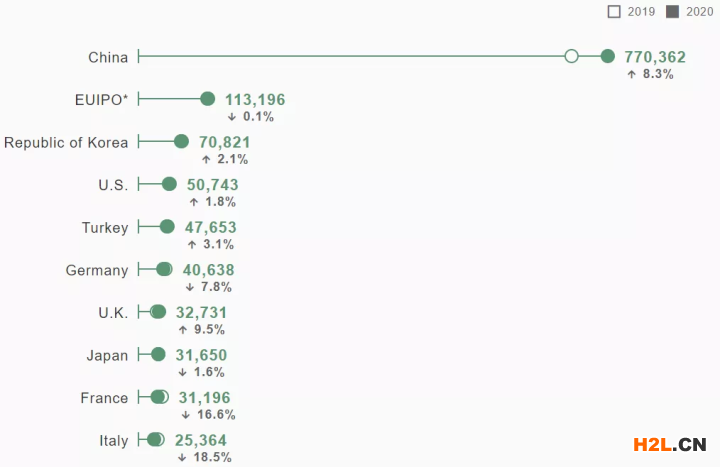Click Italy's data point dot

coord(155,439)
